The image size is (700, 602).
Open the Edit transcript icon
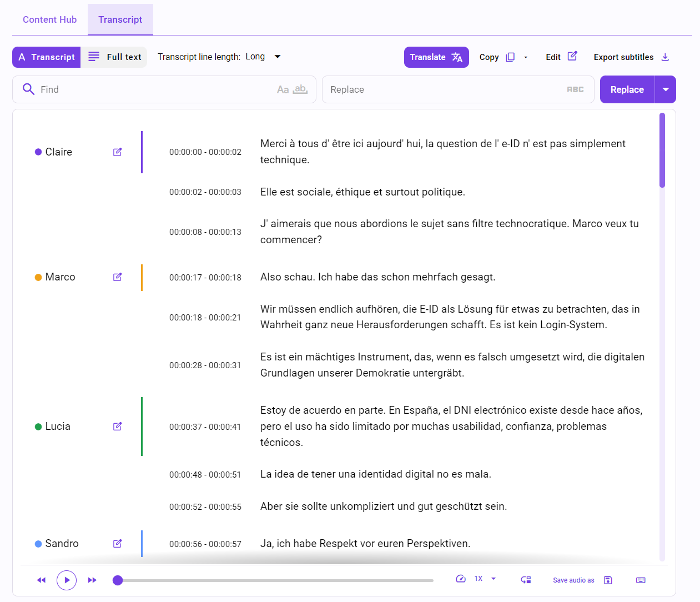pyautogui.click(x=572, y=57)
